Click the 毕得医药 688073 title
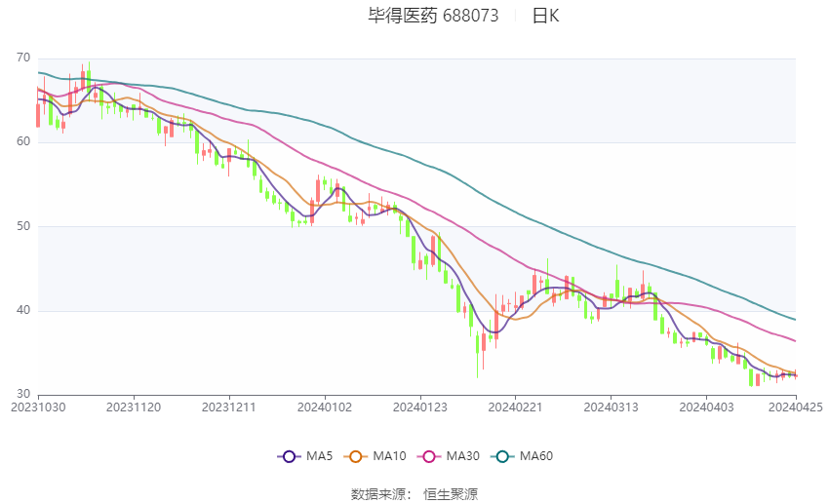 tap(433, 16)
